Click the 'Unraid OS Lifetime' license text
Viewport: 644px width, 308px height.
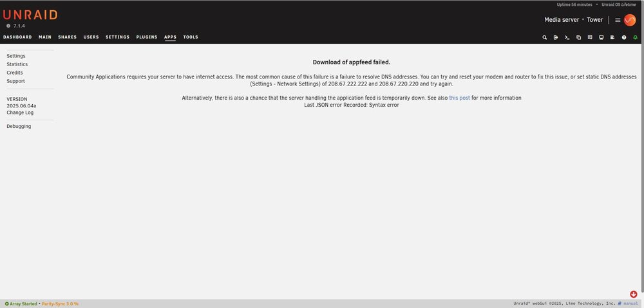(x=618, y=5)
